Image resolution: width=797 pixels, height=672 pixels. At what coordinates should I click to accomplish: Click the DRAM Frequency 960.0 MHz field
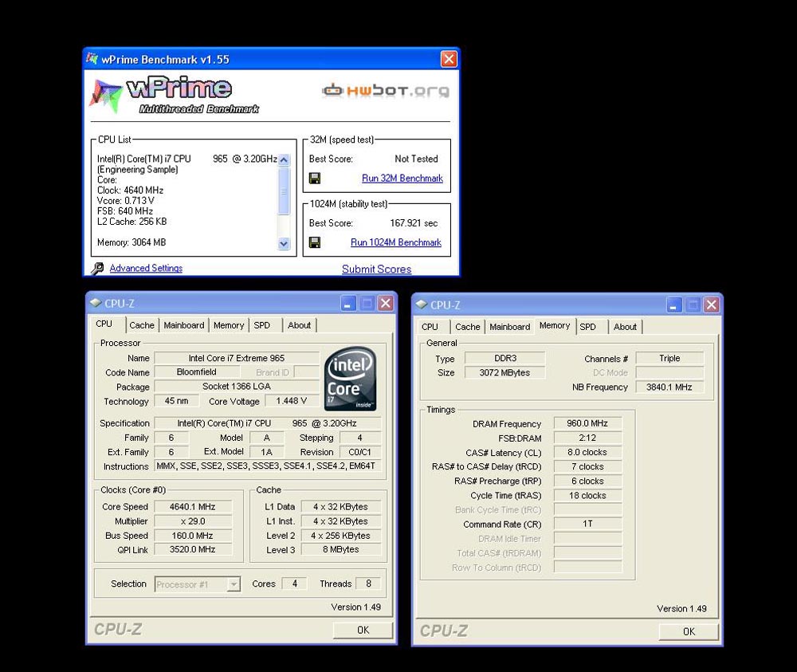click(x=587, y=423)
